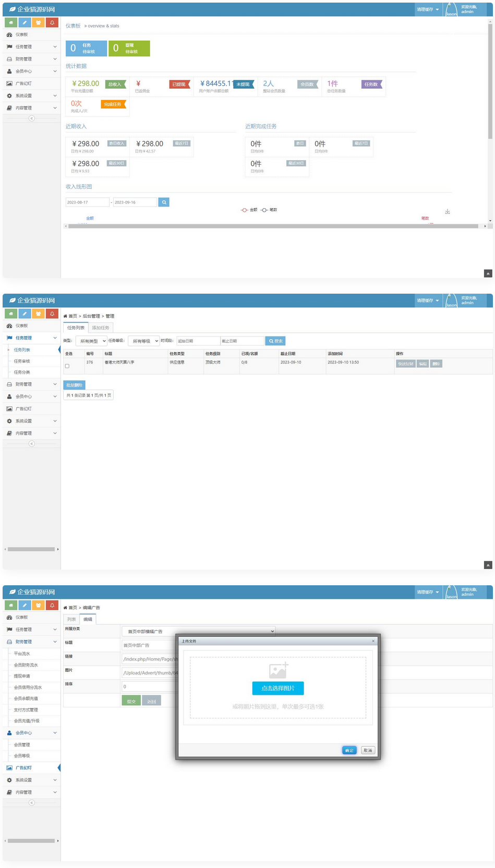Open the 清理缓存 dropdown in the ad edit screenshot header
Screen dimensions: 495x868
[x=428, y=592]
